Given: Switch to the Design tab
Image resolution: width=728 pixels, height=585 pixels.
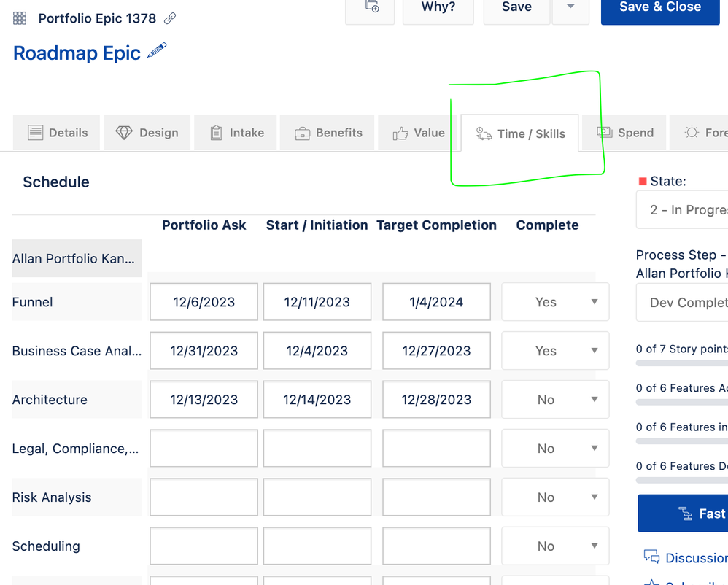Looking at the screenshot, I should coord(147,133).
